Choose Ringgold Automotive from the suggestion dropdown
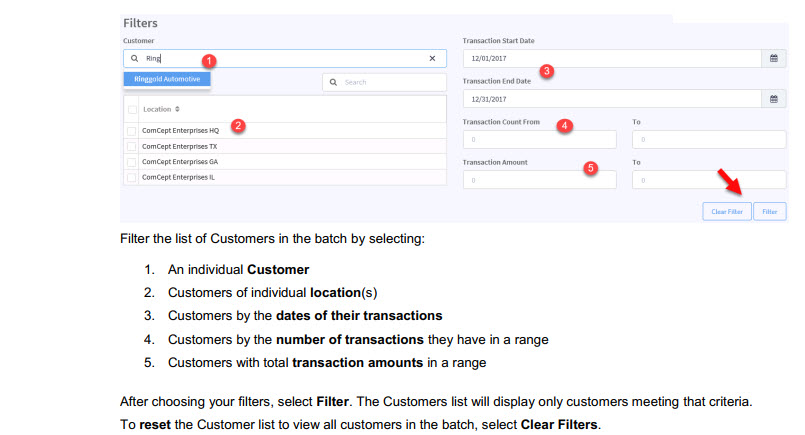The image size is (805, 435). pos(167,79)
